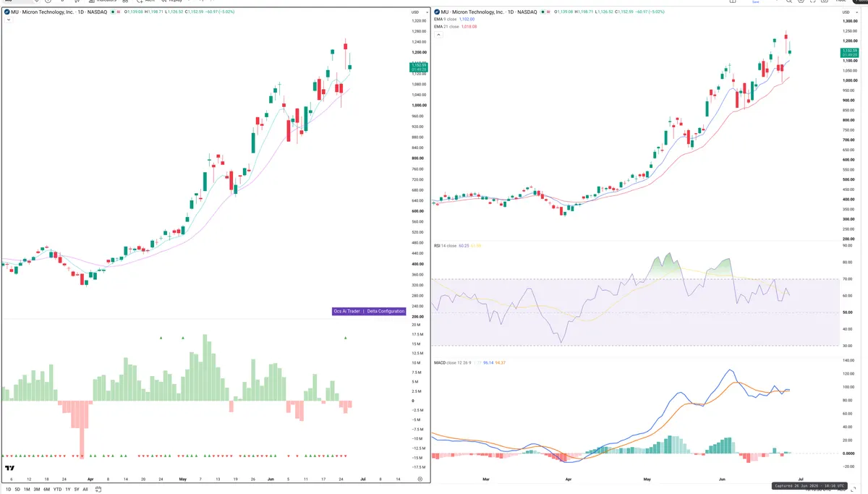Open time axis settings gear on left chart
868x494 pixels.
pyautogui.click(x=420, y=479)
